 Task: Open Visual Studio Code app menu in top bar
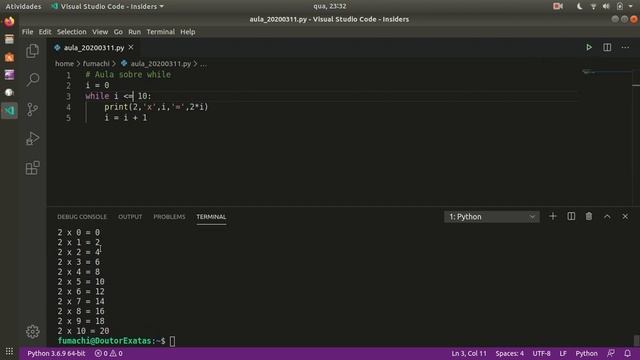coord(107,7)
